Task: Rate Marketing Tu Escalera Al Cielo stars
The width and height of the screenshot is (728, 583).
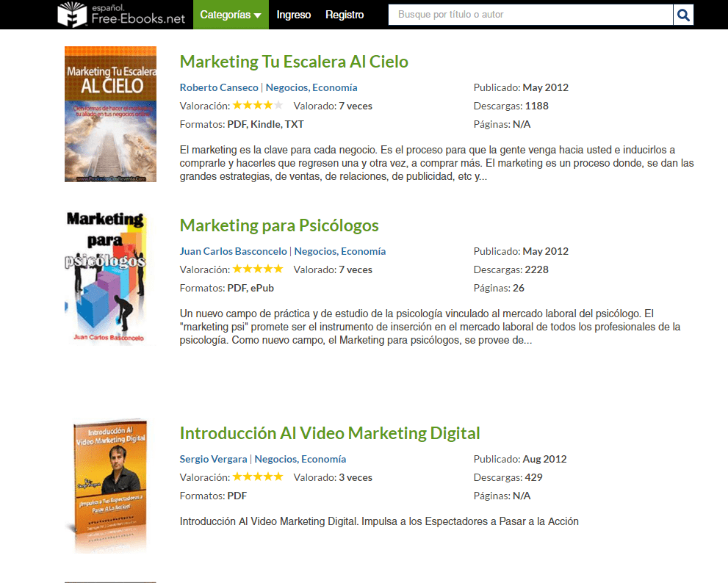Action: (258, 106)
